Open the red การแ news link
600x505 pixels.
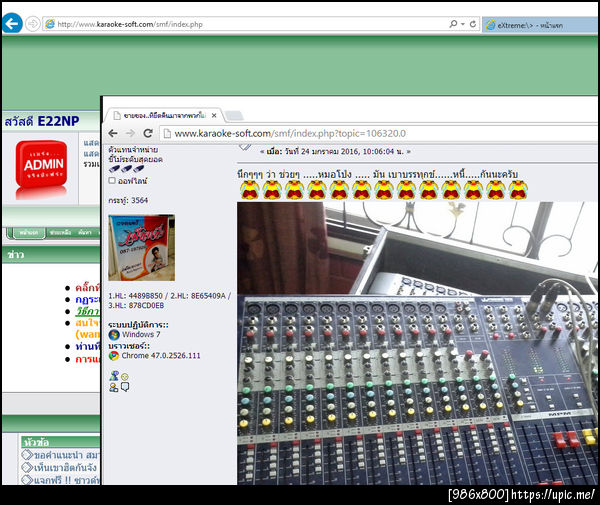click(x=88, y=359)
